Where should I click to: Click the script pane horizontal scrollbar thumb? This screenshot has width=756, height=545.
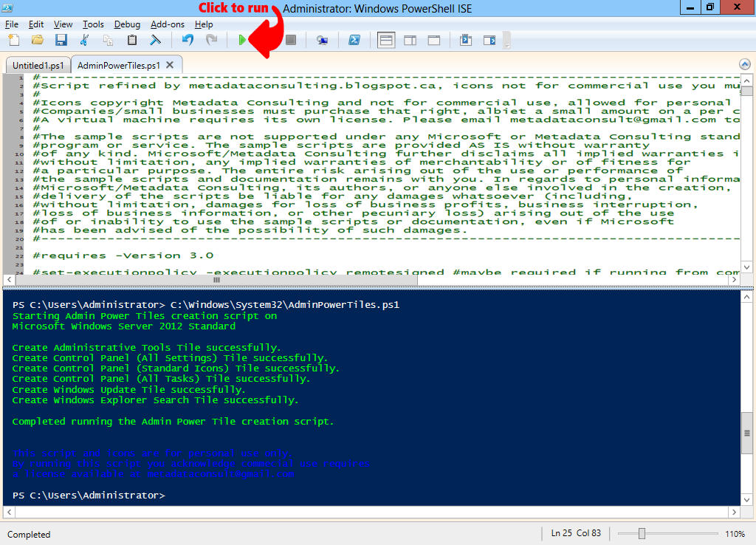point(216,279)
